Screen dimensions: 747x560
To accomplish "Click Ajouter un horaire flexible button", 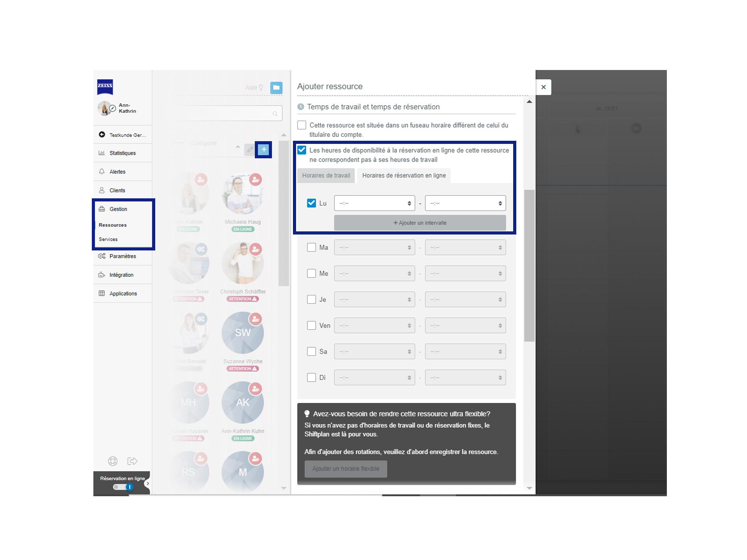I will [x=346, y=469].
